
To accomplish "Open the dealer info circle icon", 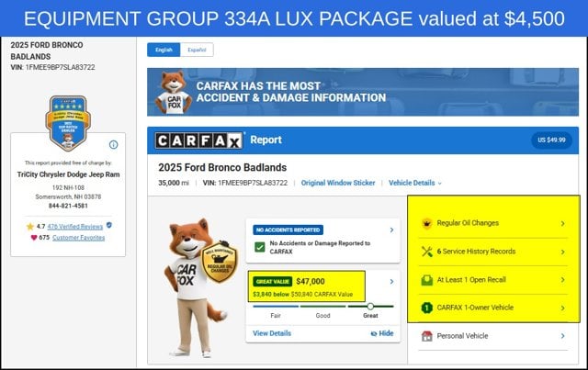I will 114,145.
